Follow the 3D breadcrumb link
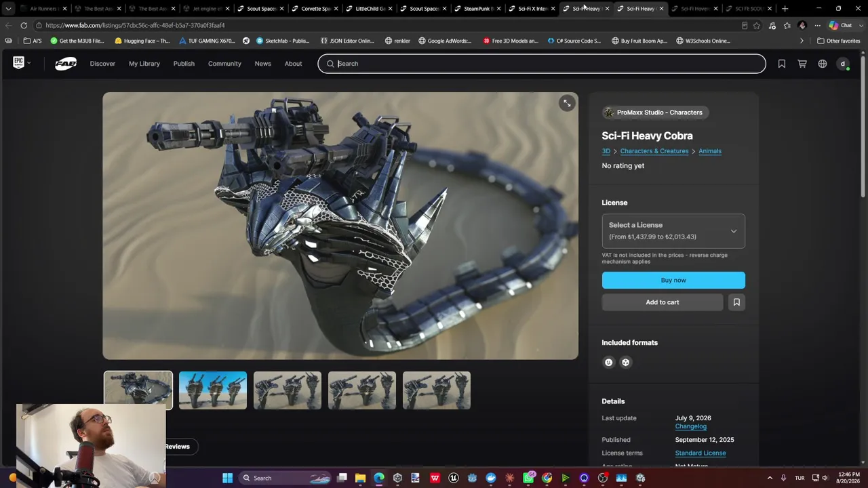Viewport: 868px width, 488px height. (x=606, y=151)
